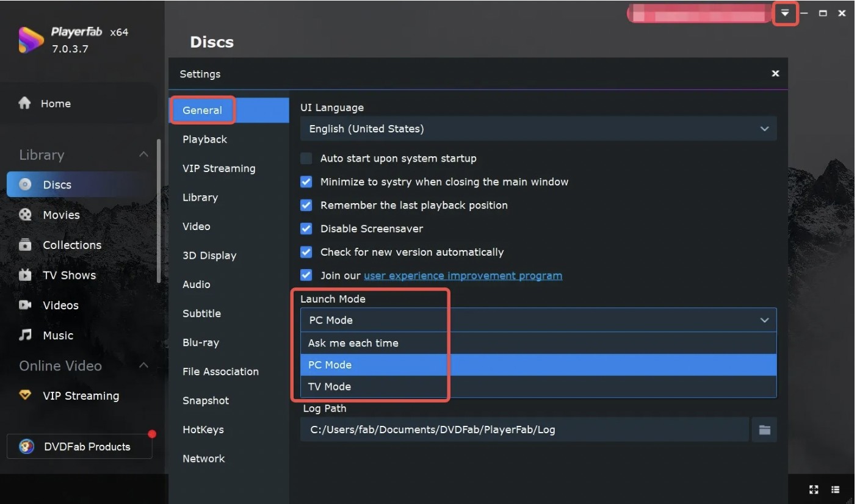857x504 pixels.
Task: Collapse the Library section chevron
Action: 143,154
